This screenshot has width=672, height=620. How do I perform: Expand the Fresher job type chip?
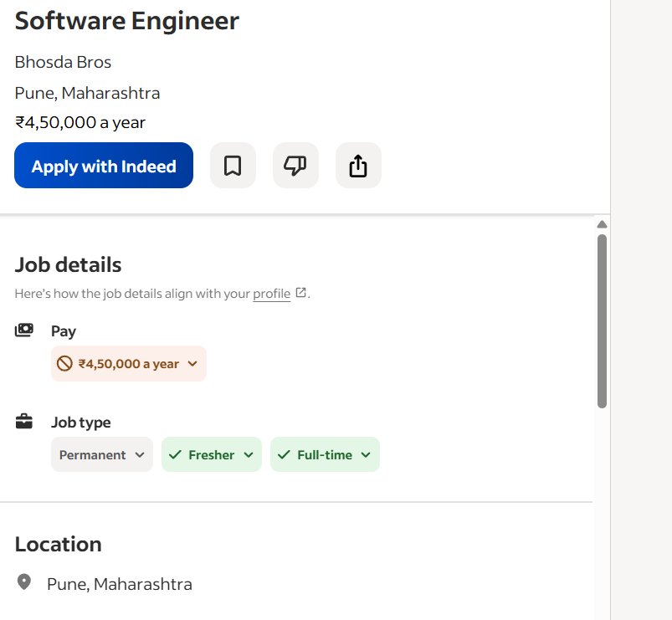tap(212, 454)
